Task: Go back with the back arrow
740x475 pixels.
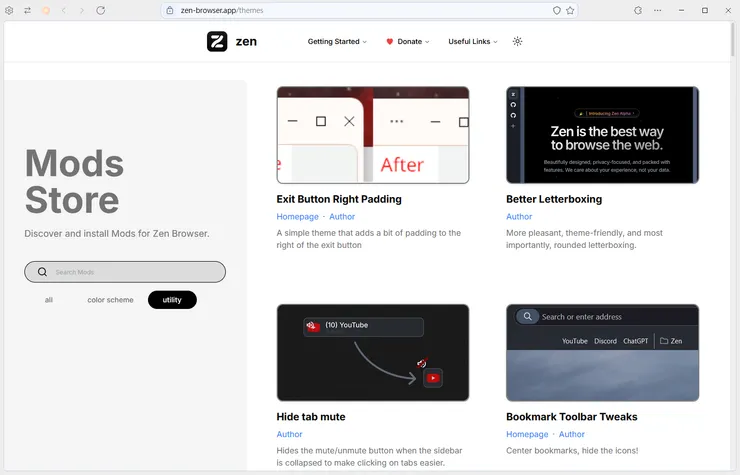Action: 64,10
